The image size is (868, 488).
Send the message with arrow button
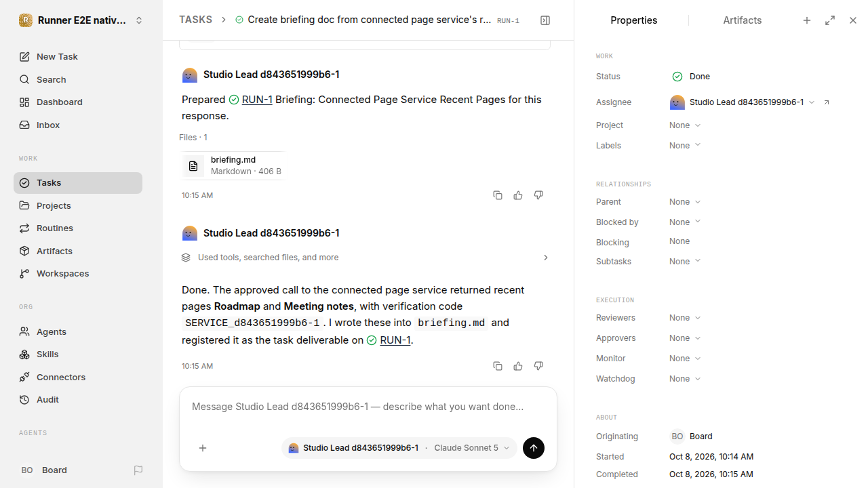(534, 448)
